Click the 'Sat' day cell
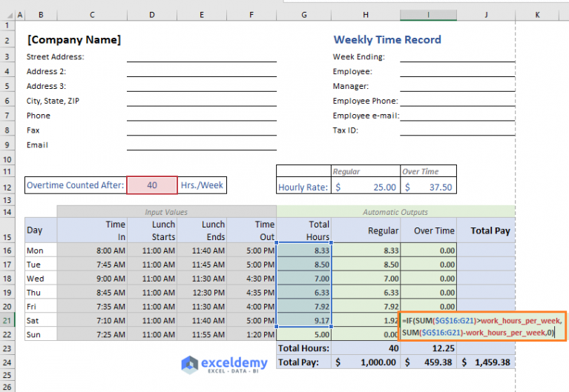 (41, 321)
